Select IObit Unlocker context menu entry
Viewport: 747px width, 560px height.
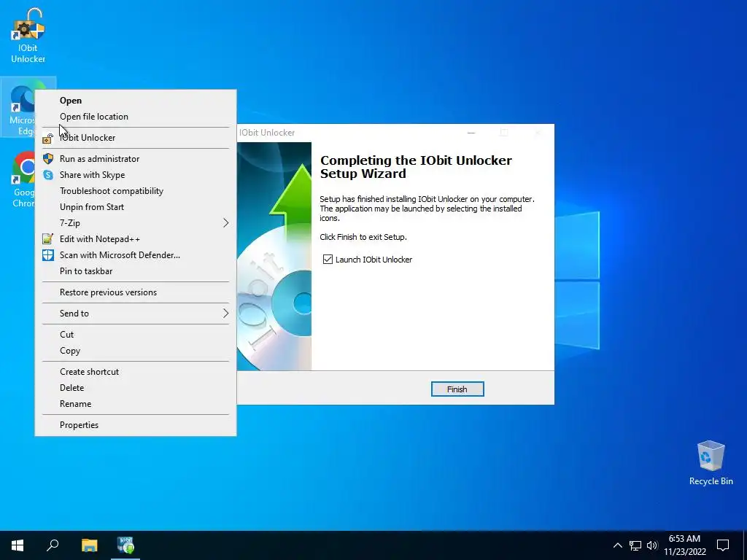[x=136, y=138]
